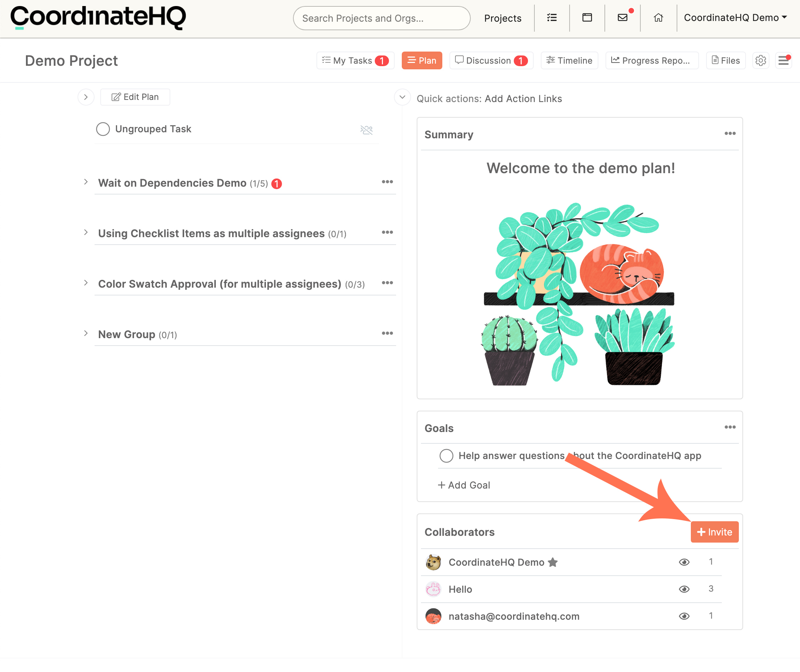Open more options for Color Swatch Approval group
The height and width of the screenshot is (672, 800).
pyautogui.click(x=387, y=283)
